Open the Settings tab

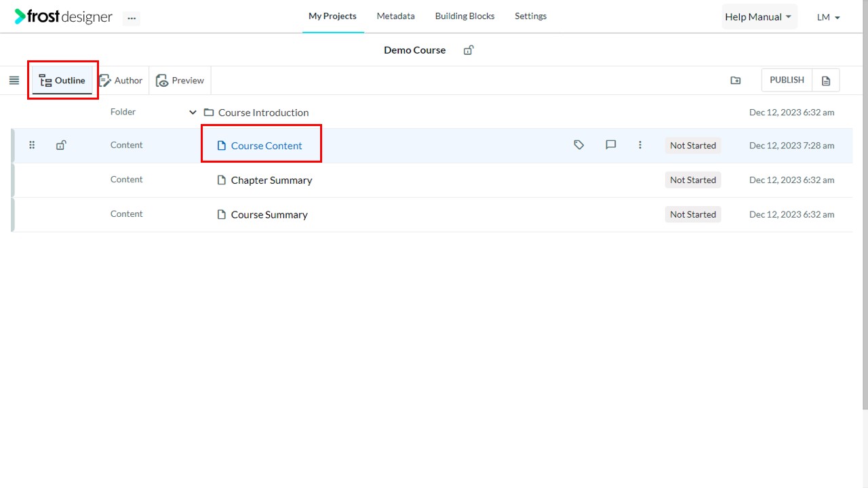click(x=530, y=16)
